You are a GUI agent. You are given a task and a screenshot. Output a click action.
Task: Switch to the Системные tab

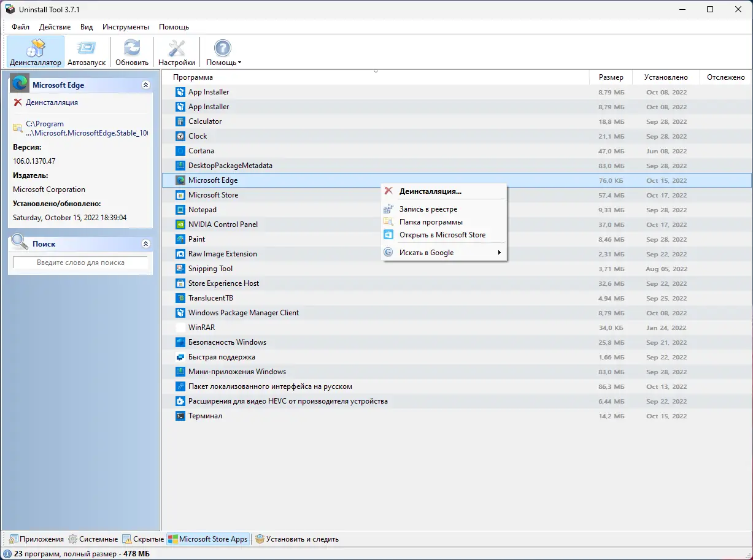coord(93,539)
